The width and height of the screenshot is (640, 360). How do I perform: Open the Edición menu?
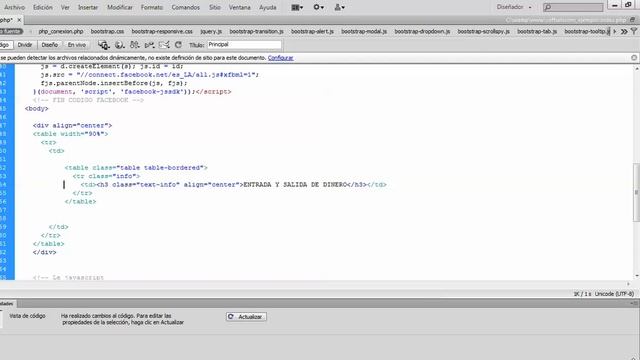pos(43,7)
